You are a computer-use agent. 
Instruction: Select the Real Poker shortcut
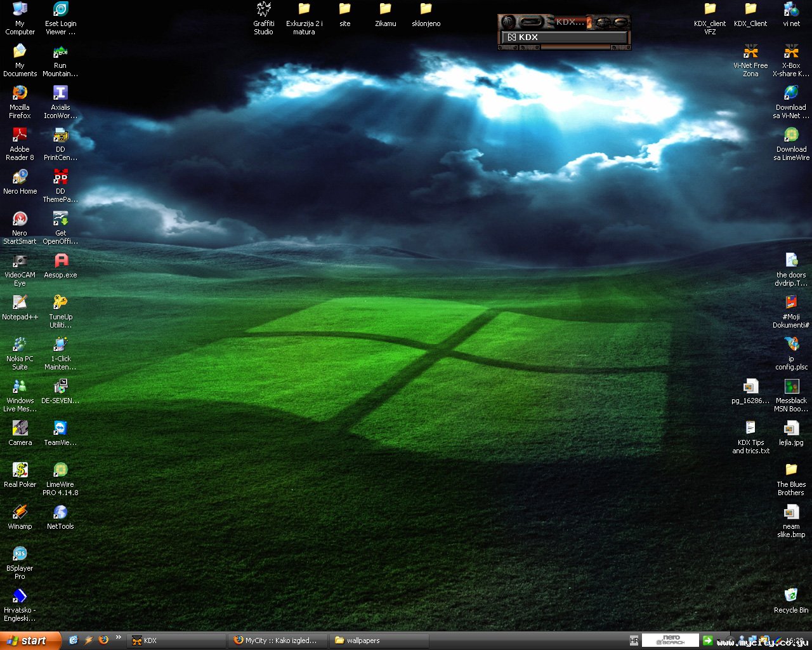(20, 475)
